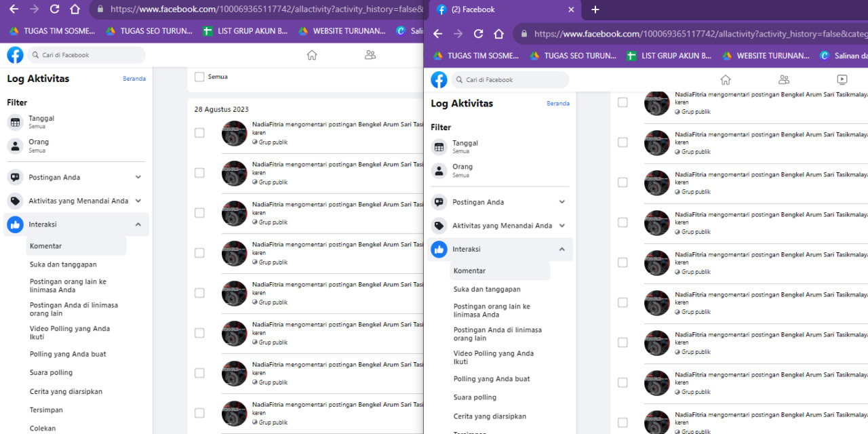868x434 pixels.
Task: Open the Watch video icon in right window
Action: 842,79
